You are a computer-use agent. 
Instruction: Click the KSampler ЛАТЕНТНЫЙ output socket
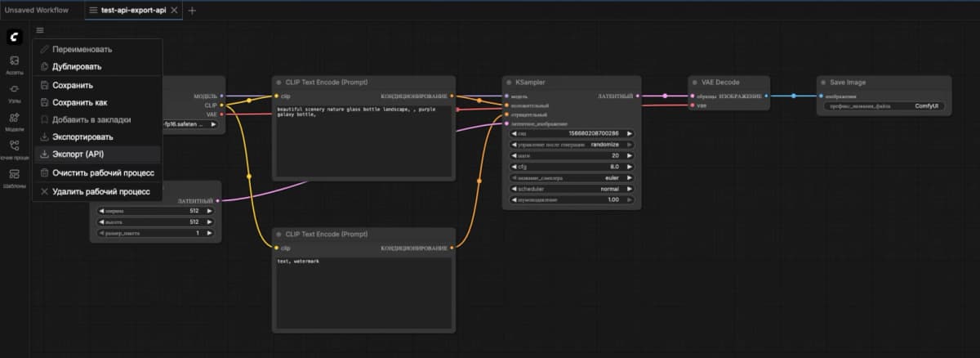tap(638, 96)
